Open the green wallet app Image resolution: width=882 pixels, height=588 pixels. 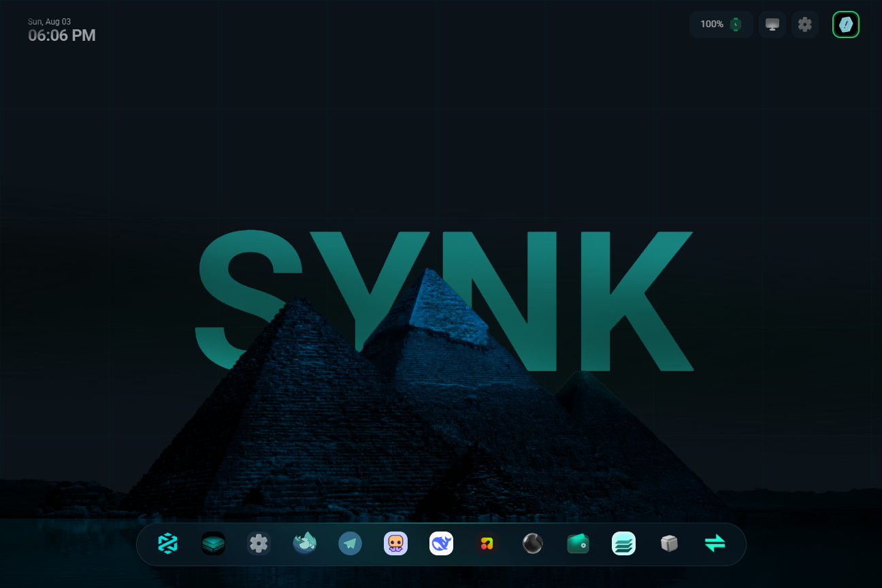(578, 543)
